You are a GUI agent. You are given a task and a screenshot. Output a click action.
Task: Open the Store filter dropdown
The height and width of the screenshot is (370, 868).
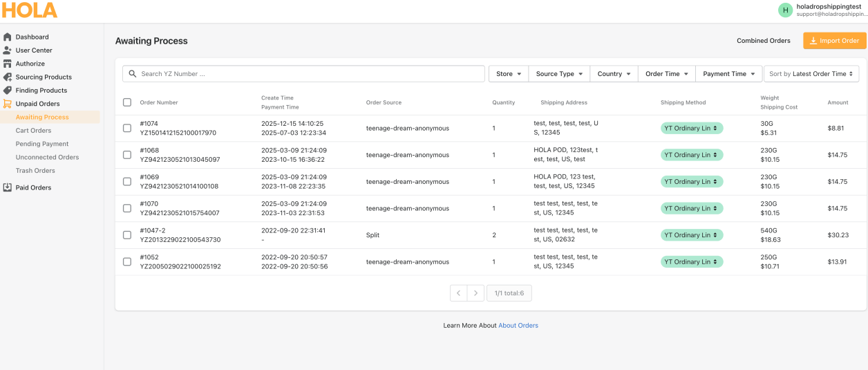pos(508,74)
